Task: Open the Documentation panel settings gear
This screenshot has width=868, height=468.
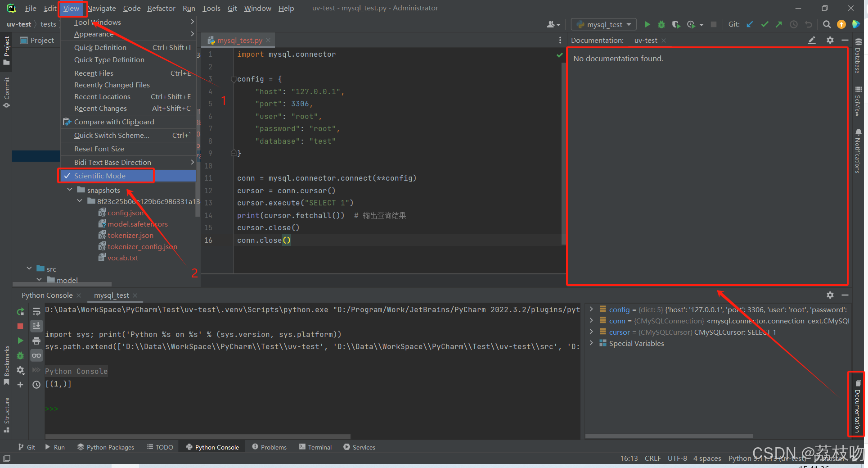Action: [830, 40]
